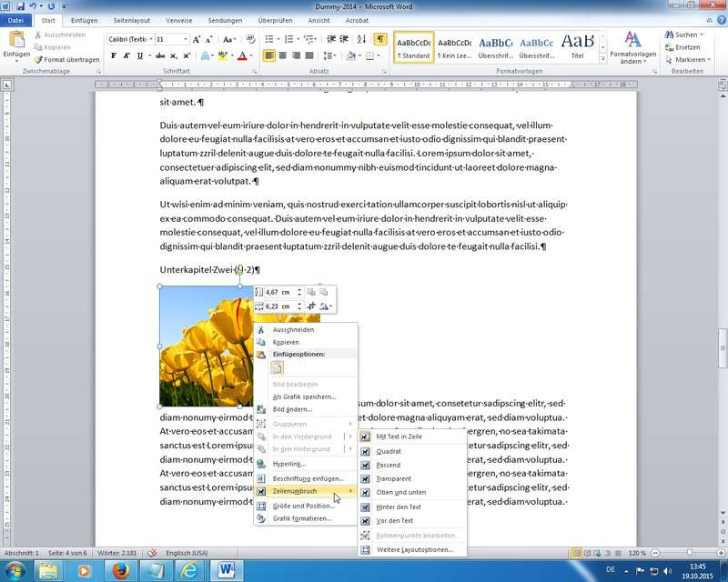Click the image height input field
728x582 pixels.
pos(278,292)
